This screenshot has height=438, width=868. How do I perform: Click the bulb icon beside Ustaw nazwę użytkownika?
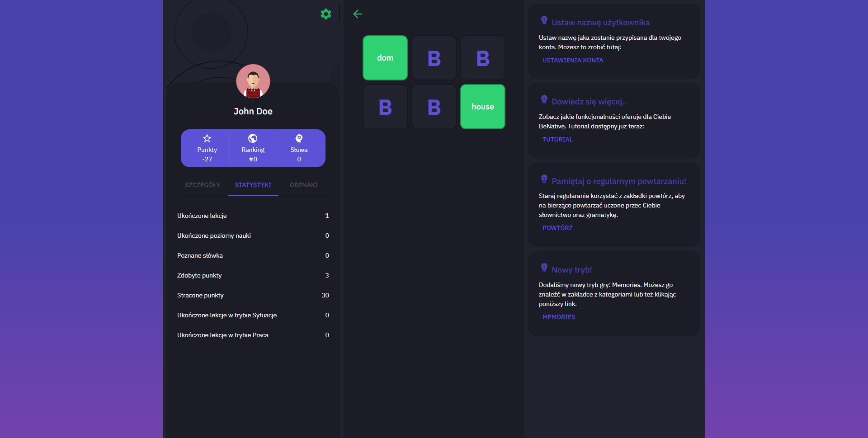pos(544,20)
